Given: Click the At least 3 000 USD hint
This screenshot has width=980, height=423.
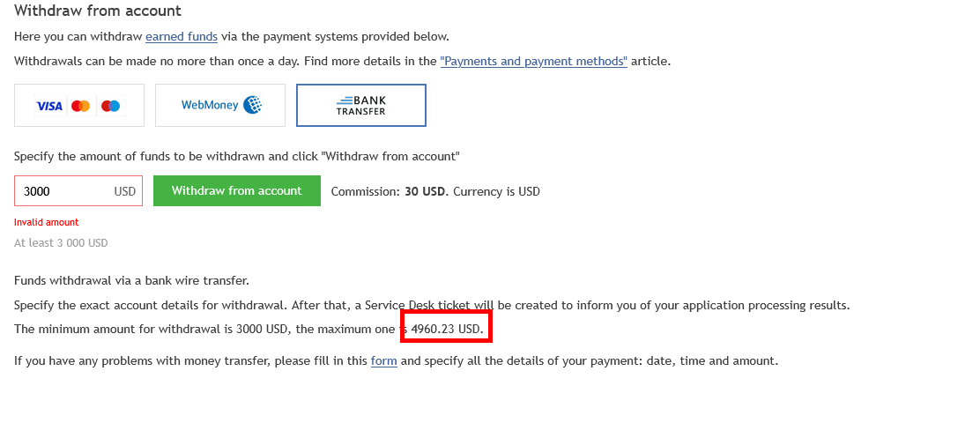Looking at the screenshot, I should tap(61, 242).
